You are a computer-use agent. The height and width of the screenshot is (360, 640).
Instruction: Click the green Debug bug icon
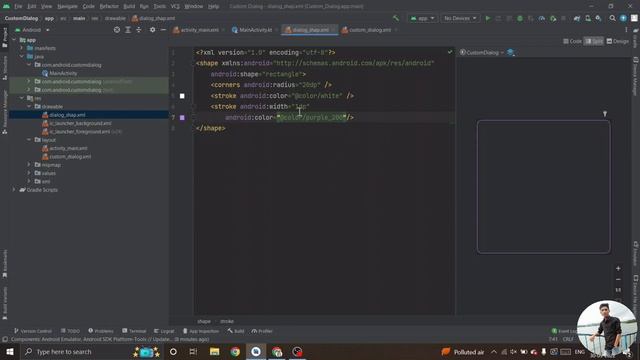(x=520, y=18)
